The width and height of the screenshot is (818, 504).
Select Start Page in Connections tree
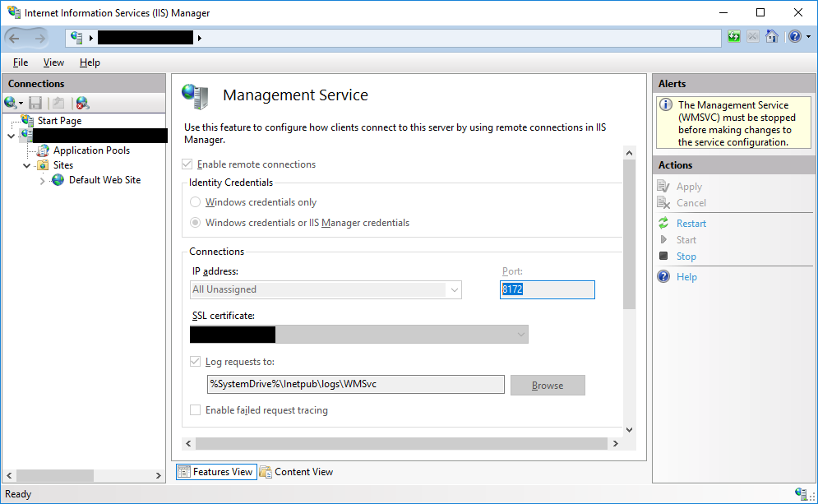59,121
